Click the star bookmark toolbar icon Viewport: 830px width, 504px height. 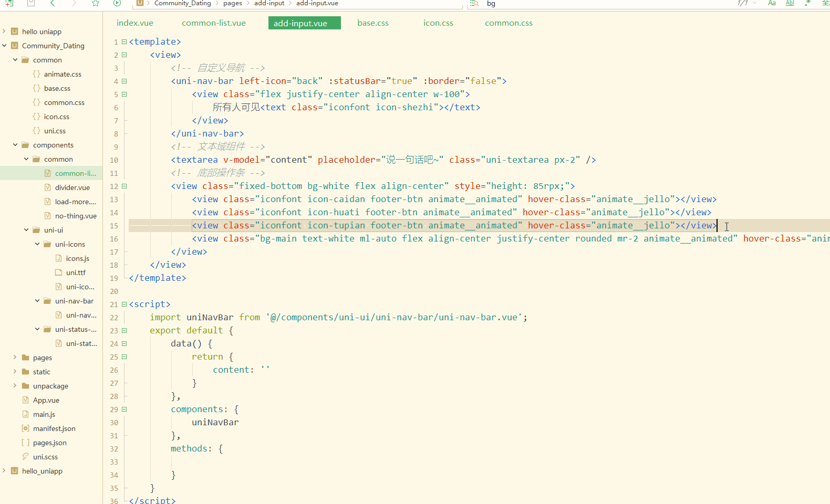(x=96, y=3)
